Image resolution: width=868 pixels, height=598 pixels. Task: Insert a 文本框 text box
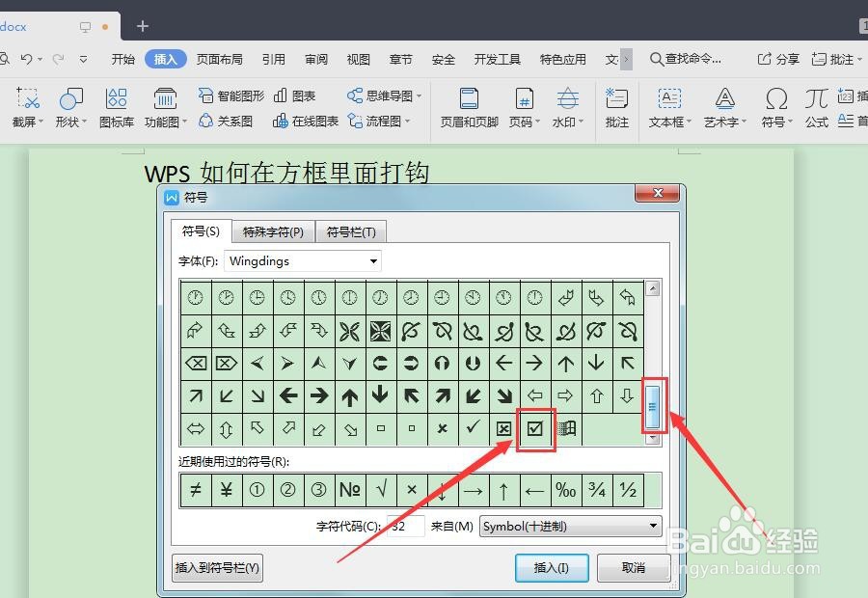click(x=670, y=108)
